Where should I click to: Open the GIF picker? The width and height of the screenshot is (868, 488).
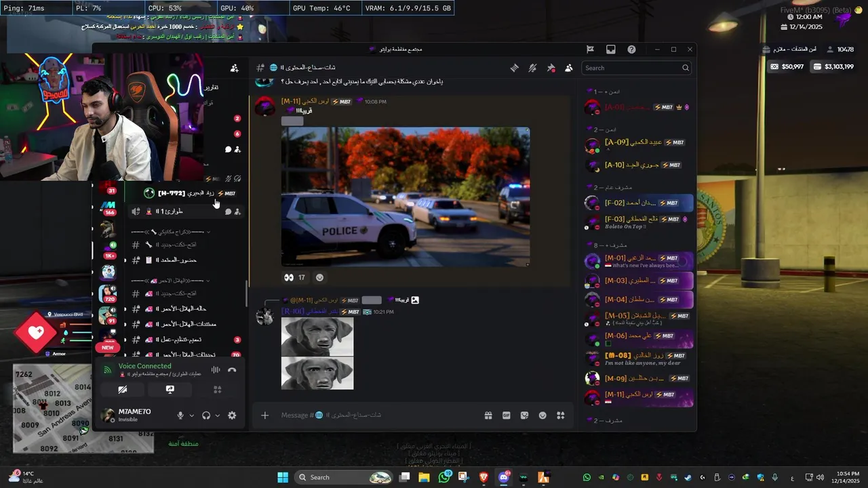coord(507,415)
